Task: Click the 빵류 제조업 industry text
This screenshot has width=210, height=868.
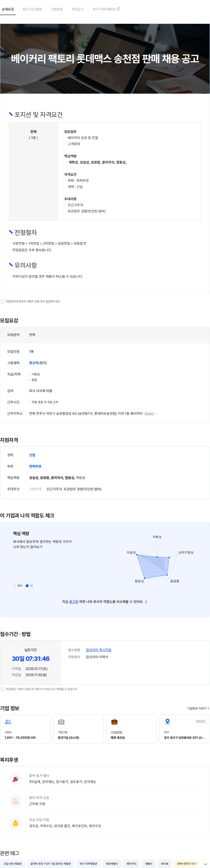Action: [x=118, y=738]
